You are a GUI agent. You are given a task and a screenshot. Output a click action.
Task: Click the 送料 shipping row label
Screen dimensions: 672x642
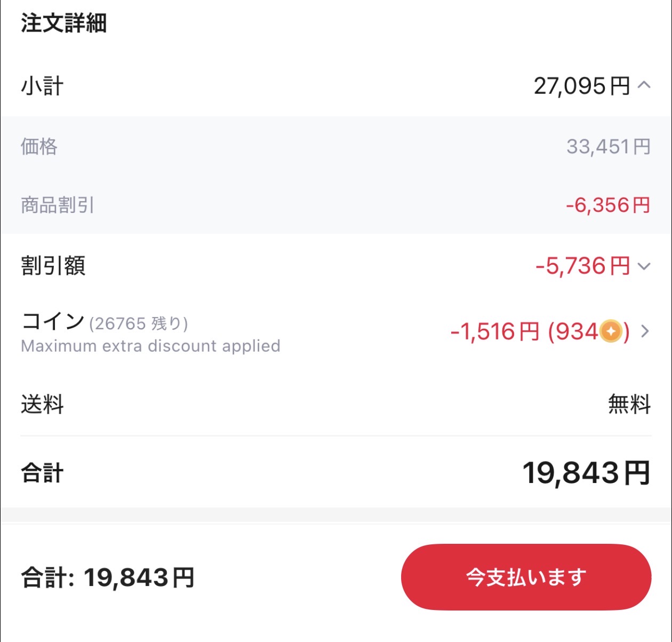tap(42, 405)
